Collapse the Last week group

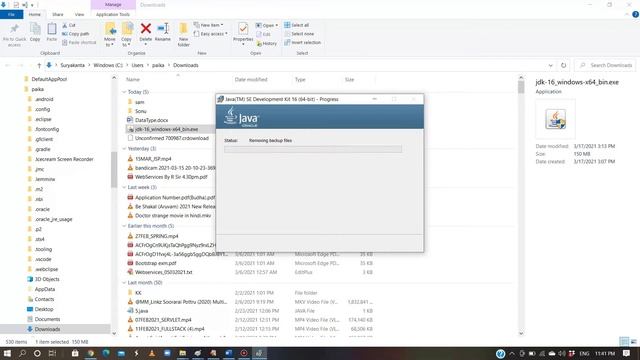click(124, 187)
